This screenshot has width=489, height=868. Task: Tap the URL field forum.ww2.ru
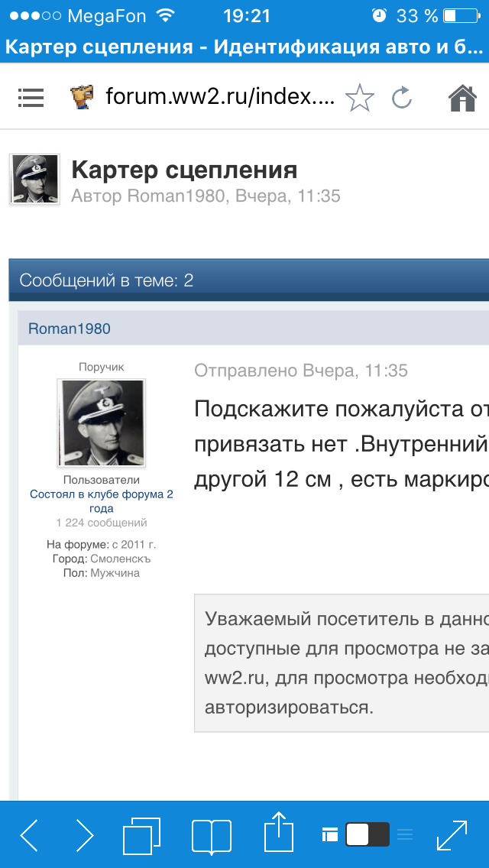pos(219,97)
